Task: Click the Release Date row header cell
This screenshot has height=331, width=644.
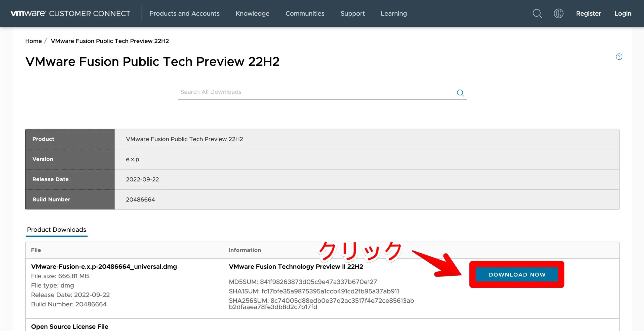Action: 70,179
